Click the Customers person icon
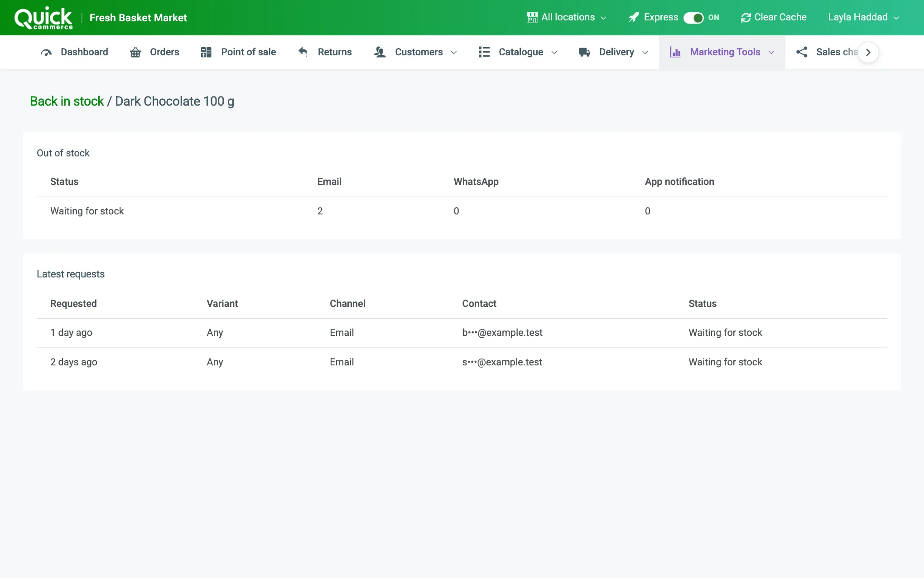This screenshot has height=578, width=924. [380, 53]
